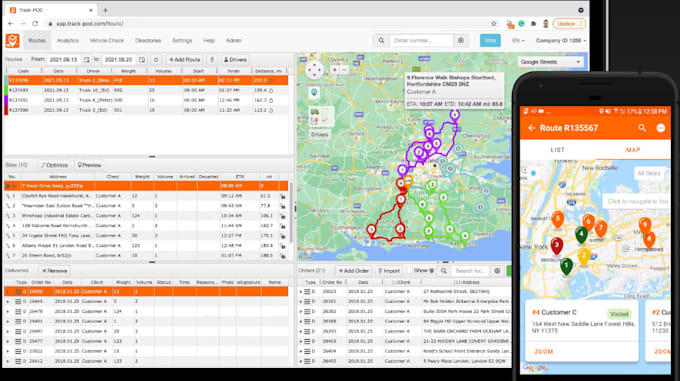
Task: Click the Optimize button
Action: pyautogui.click(x=54, y=165)
